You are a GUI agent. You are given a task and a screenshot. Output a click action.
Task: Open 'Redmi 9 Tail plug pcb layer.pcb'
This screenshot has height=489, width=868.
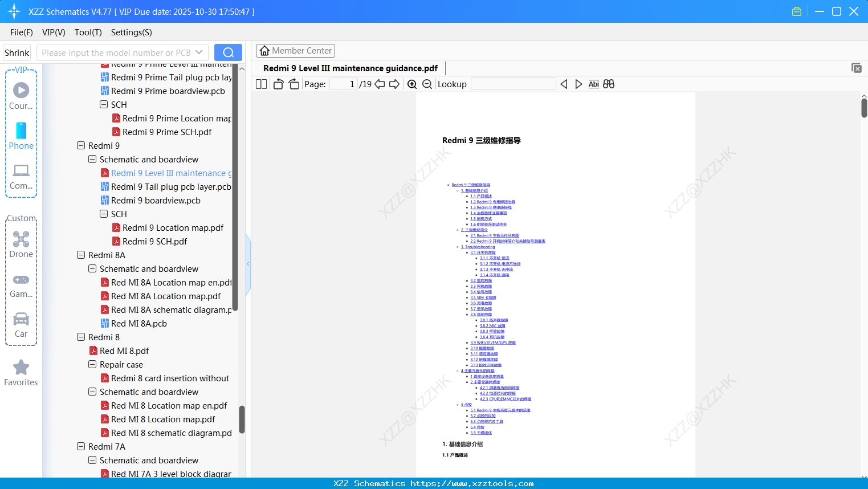(x=171, y=186)
